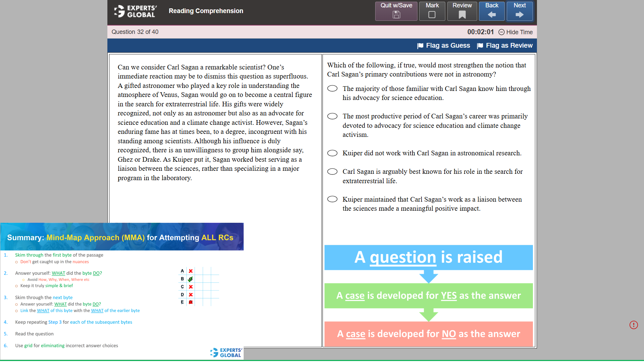Viewport: 644px width, 362px height.
Task: Select the first answer choice about science education advocacy
Action: click(332, 88)
